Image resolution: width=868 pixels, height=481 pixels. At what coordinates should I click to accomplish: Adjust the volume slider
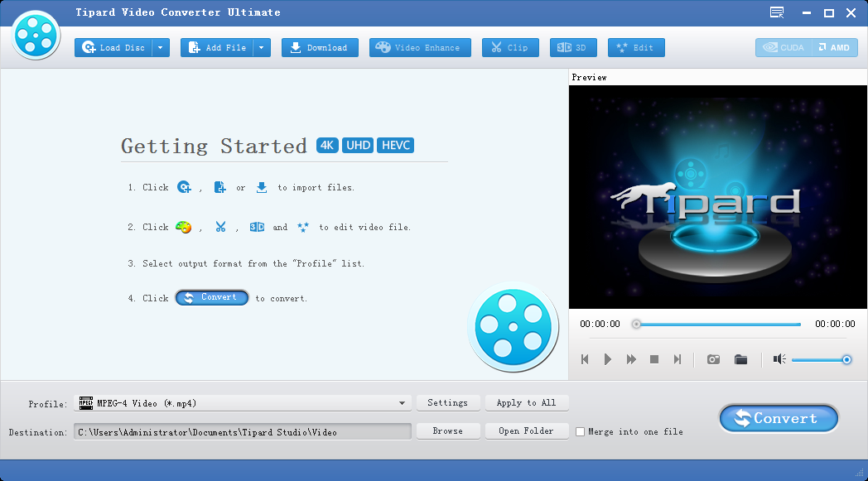[x=818, y=359]
